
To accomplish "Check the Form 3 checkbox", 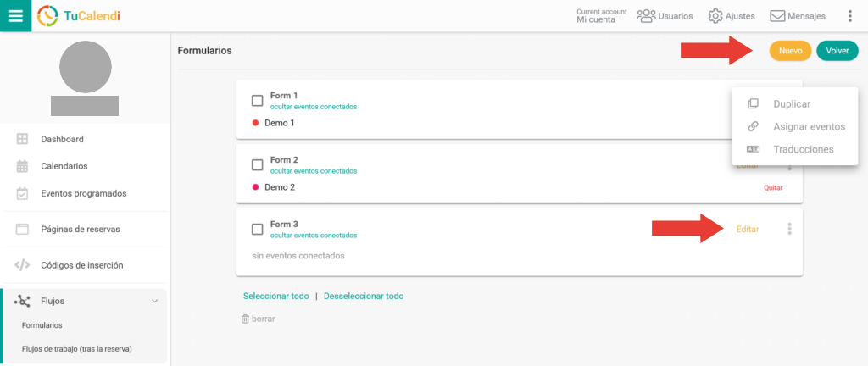I will pos(258,229).
